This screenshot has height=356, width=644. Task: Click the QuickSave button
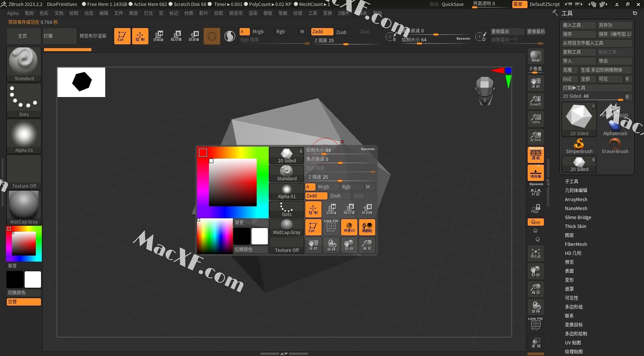point(453,4)
